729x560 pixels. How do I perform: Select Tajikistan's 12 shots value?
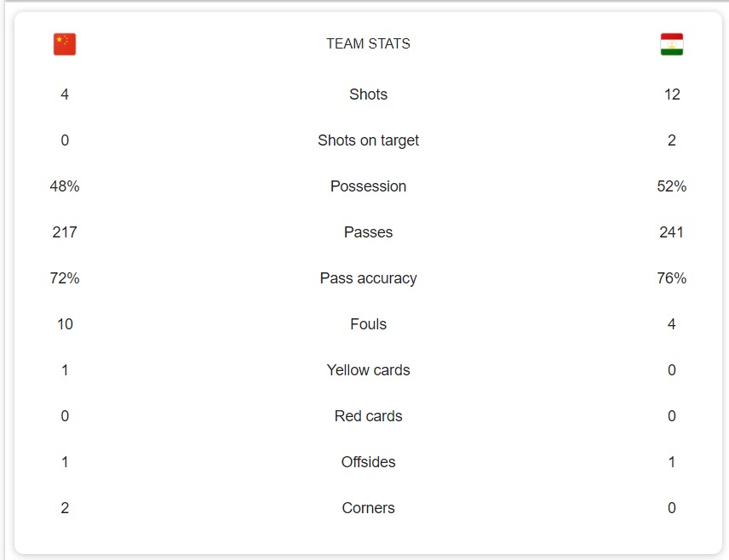672,94
